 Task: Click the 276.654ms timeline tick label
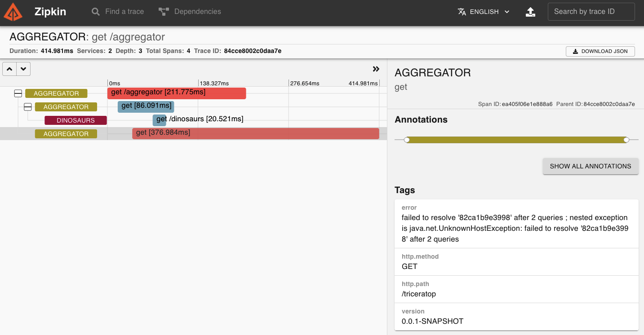305,84
